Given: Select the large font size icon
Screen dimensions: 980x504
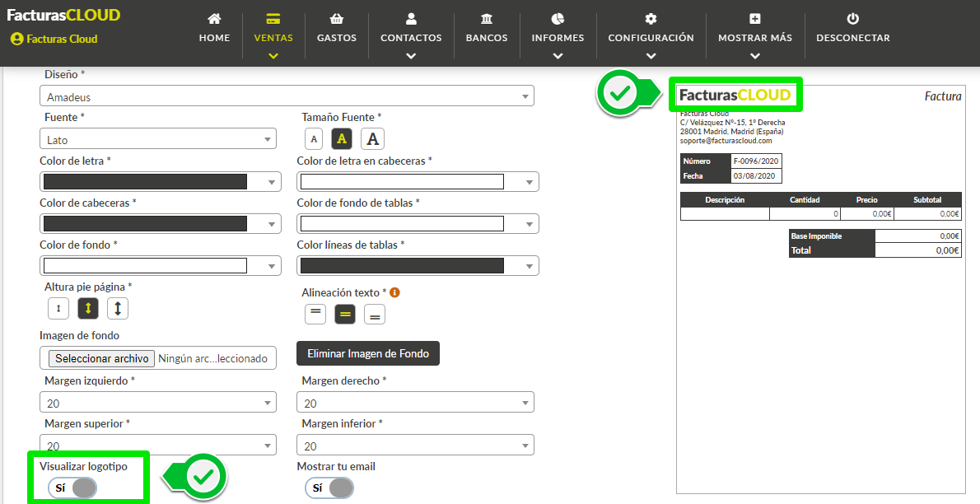Looking at the screenshot, I should click(x=373, y=139).
